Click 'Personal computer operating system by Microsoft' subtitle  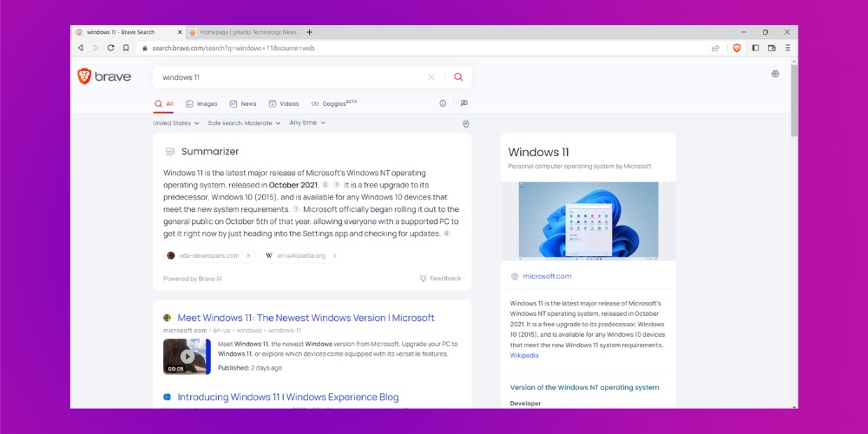click(580, 166)
